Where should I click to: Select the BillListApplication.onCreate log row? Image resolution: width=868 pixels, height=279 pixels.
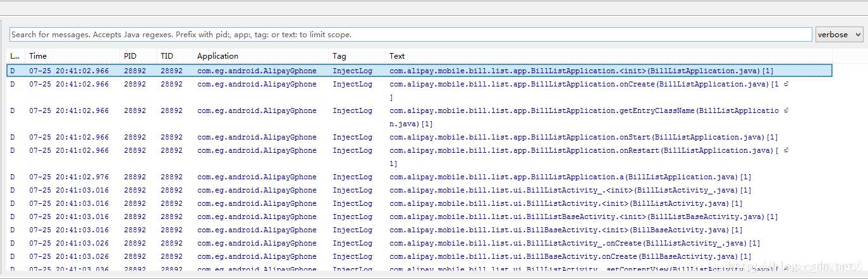tap(419, 91)
